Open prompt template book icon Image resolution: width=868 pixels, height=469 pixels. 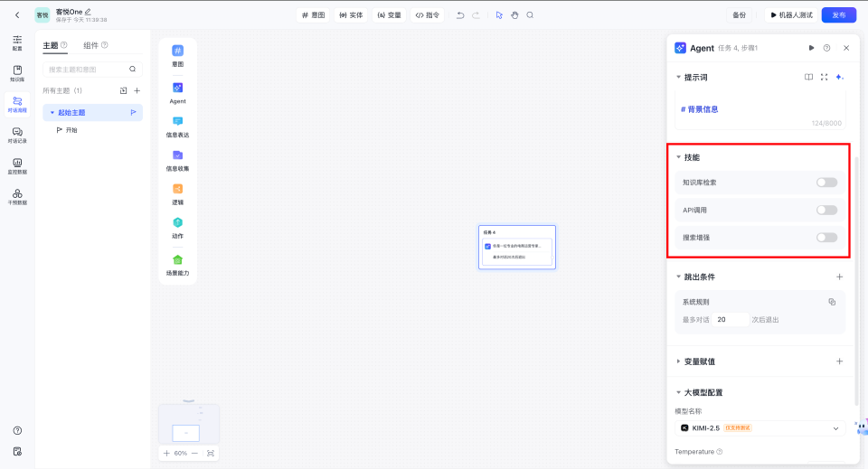click(808, 77)
